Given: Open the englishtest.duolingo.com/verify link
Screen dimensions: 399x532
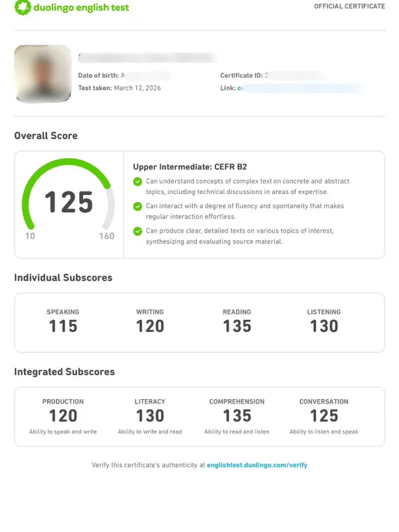Looking at the screenshot, I should (x=257, y=465).
